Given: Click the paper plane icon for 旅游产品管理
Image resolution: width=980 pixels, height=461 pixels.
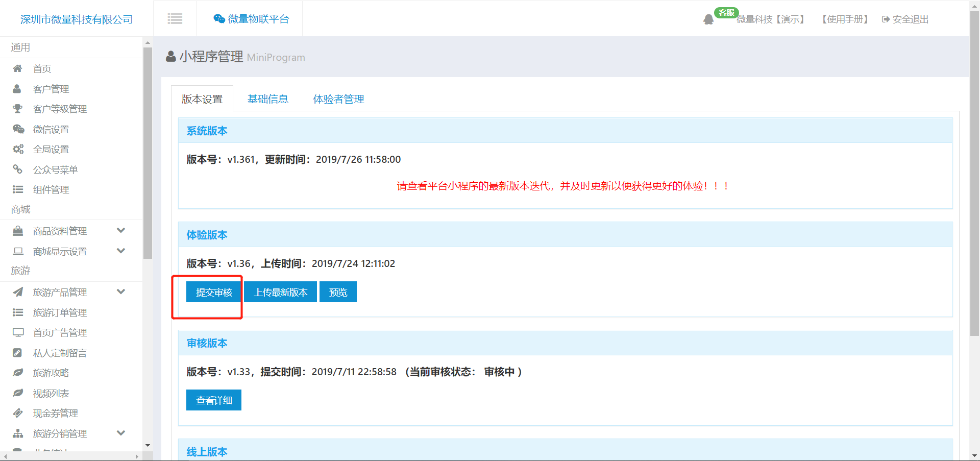Looking at the screenshot, I should (x=18, y=292).
